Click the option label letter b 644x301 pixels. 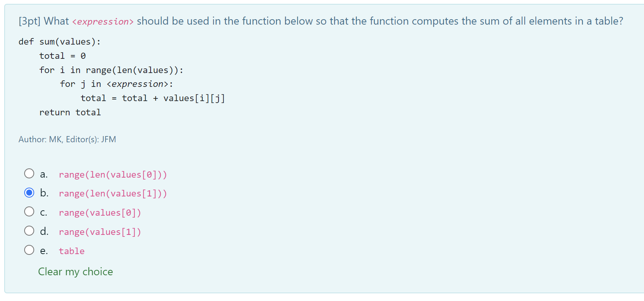point(44,193)
